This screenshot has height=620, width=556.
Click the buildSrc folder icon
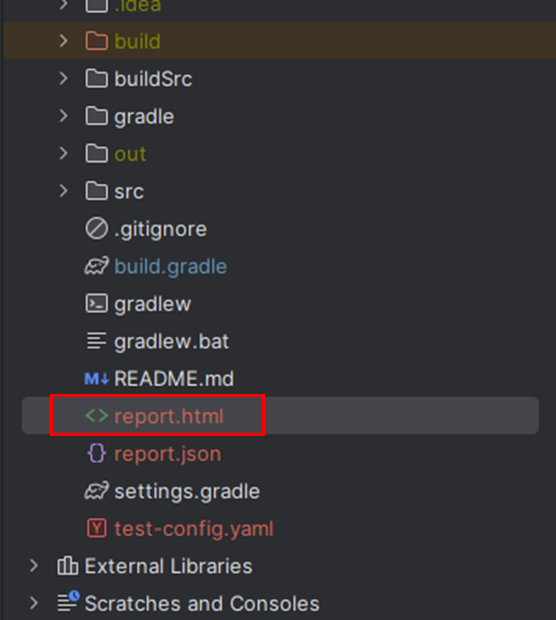[x=96, y=78]
